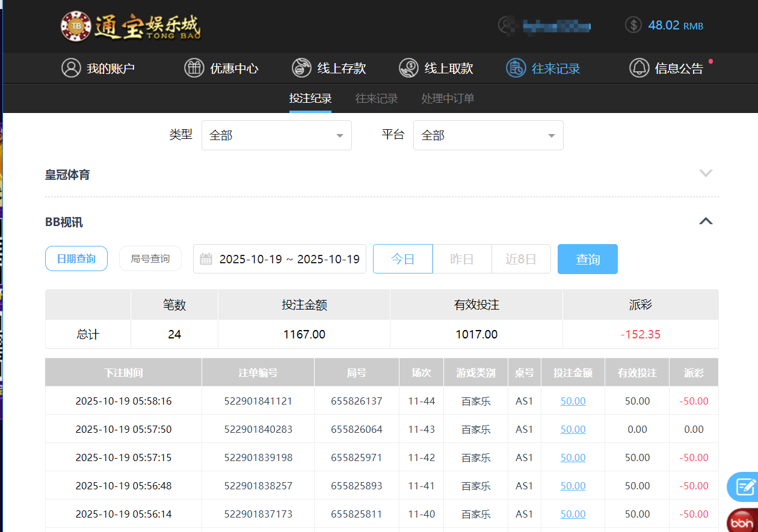Select 昨日 date filter
The image size is (758, 532).
pos(462,258)
